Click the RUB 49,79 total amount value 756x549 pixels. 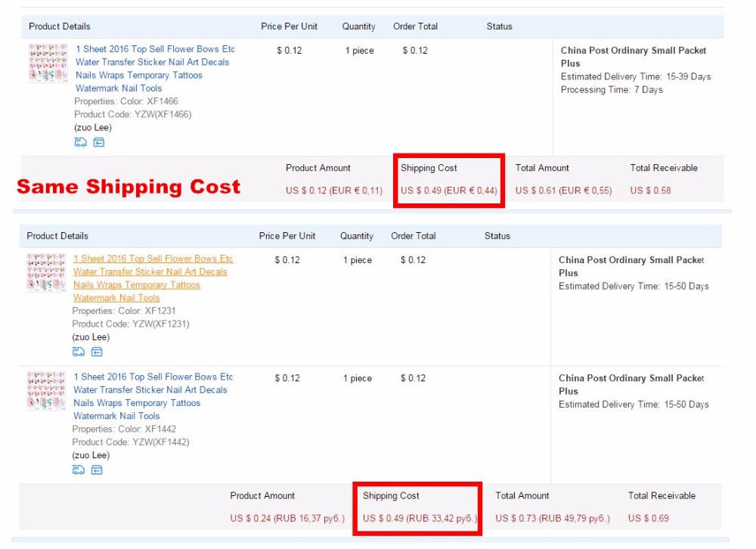coord(552,519)
